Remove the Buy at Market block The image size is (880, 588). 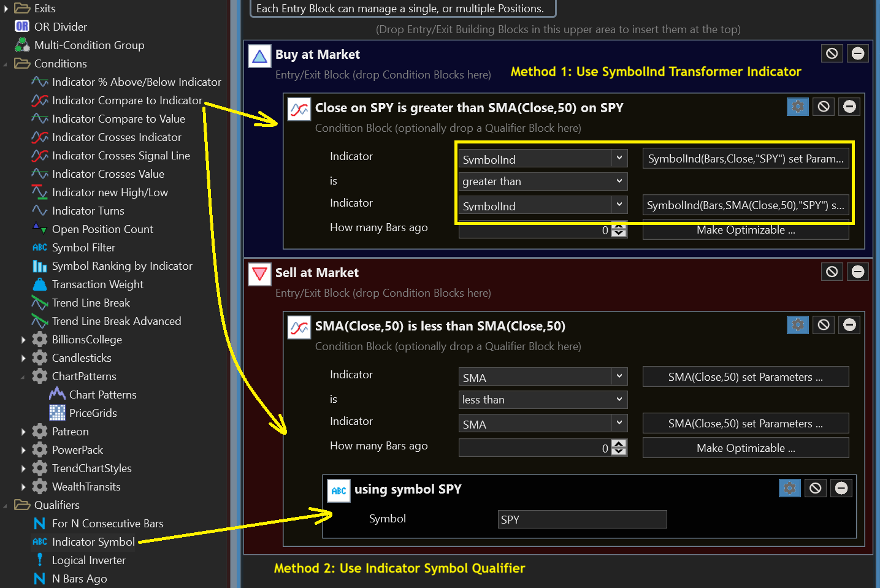click(858, 53)
